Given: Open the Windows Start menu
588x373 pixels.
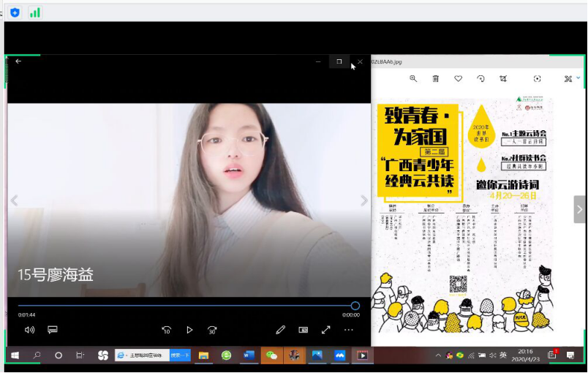Looking at the screenshot, I should click(x=14, y=355).
